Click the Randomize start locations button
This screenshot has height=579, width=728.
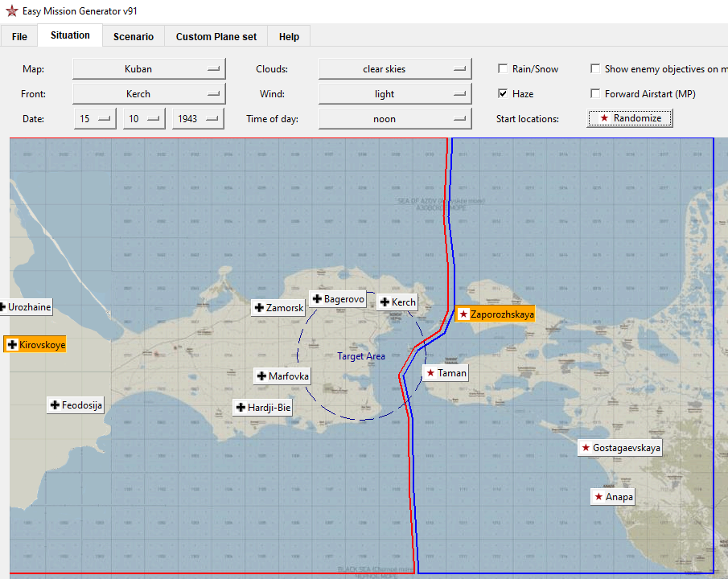point(629,118)
